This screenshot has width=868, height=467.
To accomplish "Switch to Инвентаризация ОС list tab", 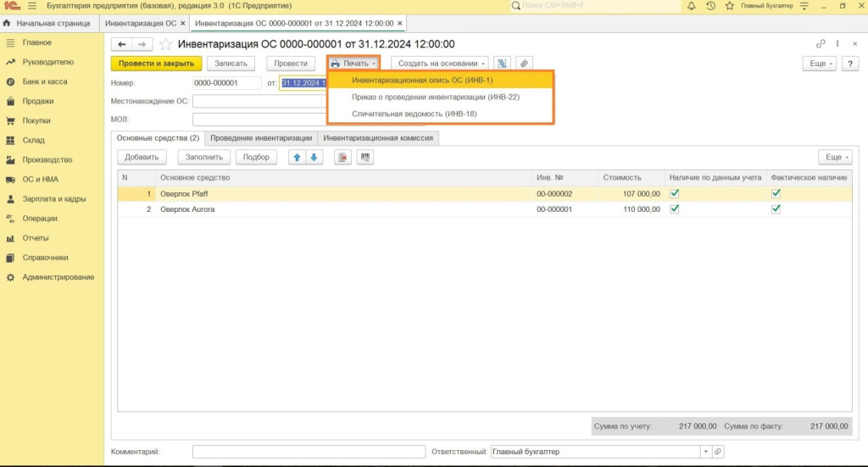I will [x=141, y=23].
